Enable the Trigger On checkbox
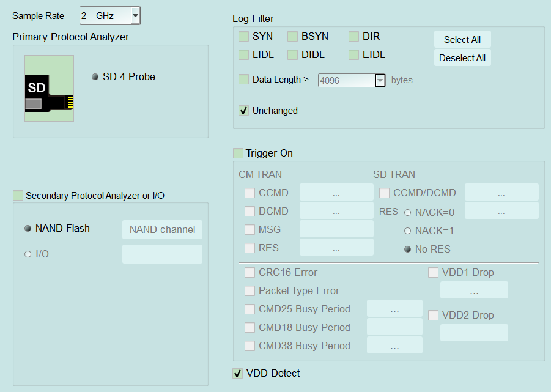The height and width of the screenshot is (392, 551). [238, 153]
